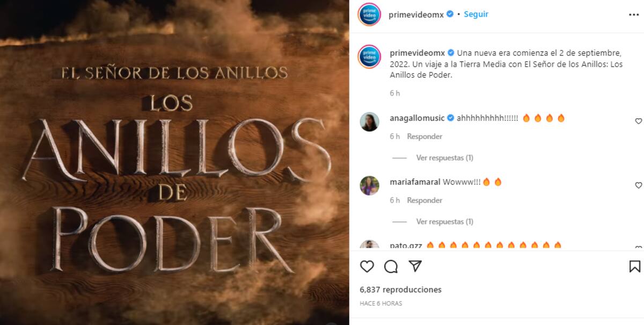Like the post with the heart icon
The width and height of the screenshot is (644, 325).
pyautogui.click(x=367, y=266)
